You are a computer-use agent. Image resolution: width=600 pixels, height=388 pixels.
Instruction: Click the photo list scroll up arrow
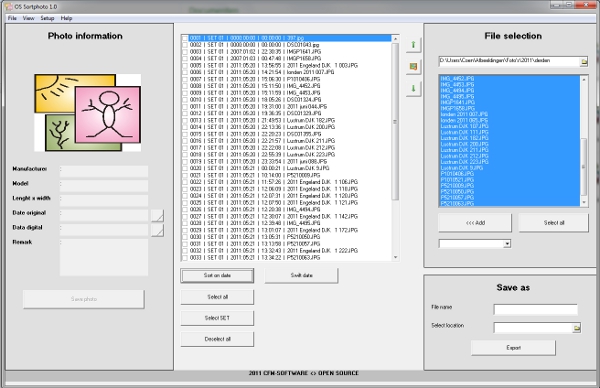tap(395, 39)
